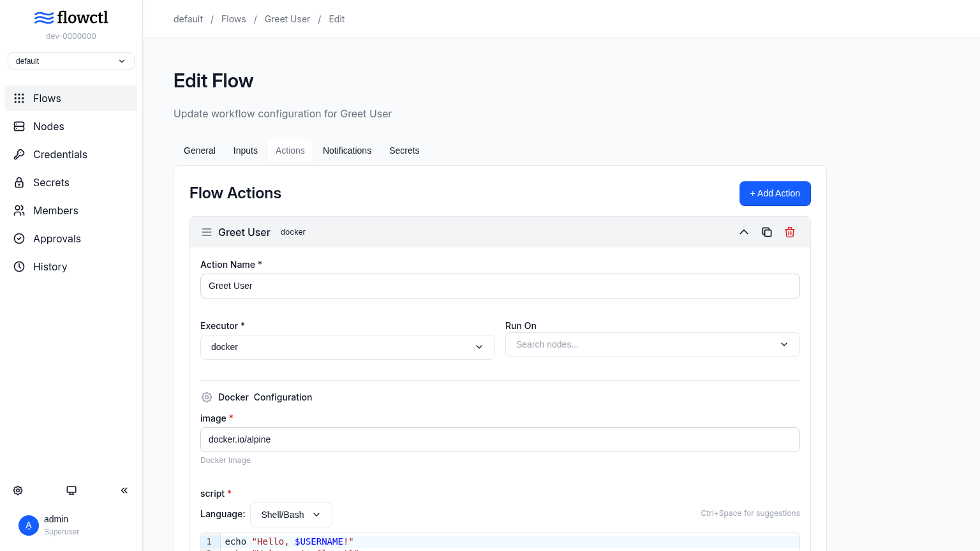Collapse the Greet User action panel

(744, 232)
